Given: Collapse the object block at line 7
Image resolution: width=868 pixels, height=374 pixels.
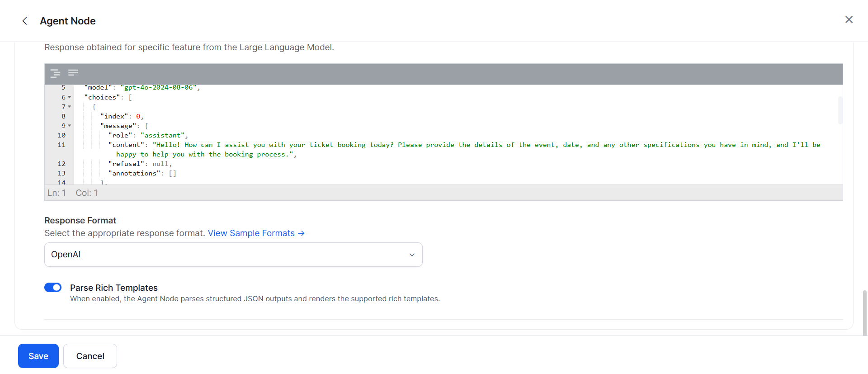Looking at the screenshot, I should click(x=70, y=107).
